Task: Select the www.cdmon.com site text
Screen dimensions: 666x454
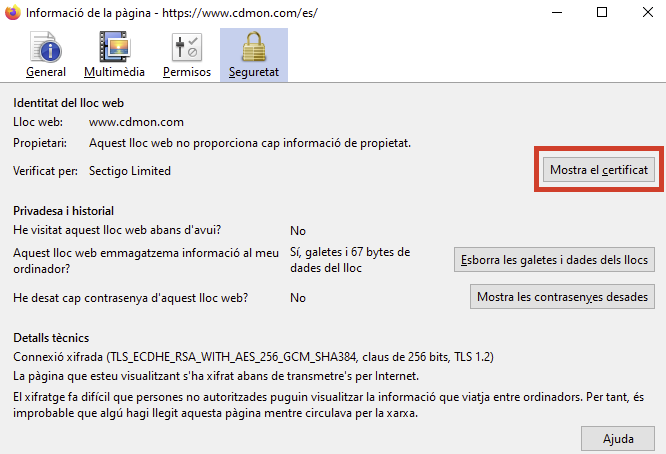Action: (136, 122)
